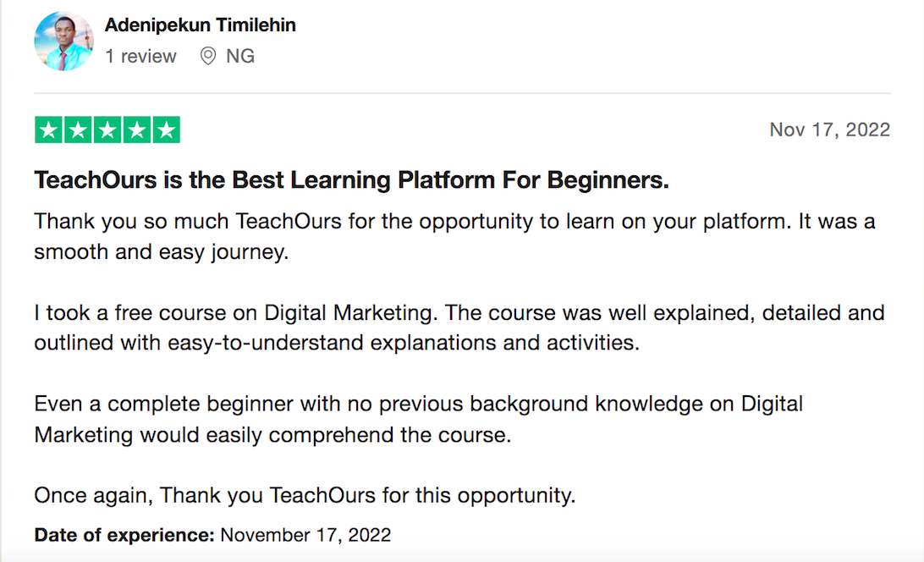Click the "Thank you so much TeachOurs" paragraph

[455, 236]
